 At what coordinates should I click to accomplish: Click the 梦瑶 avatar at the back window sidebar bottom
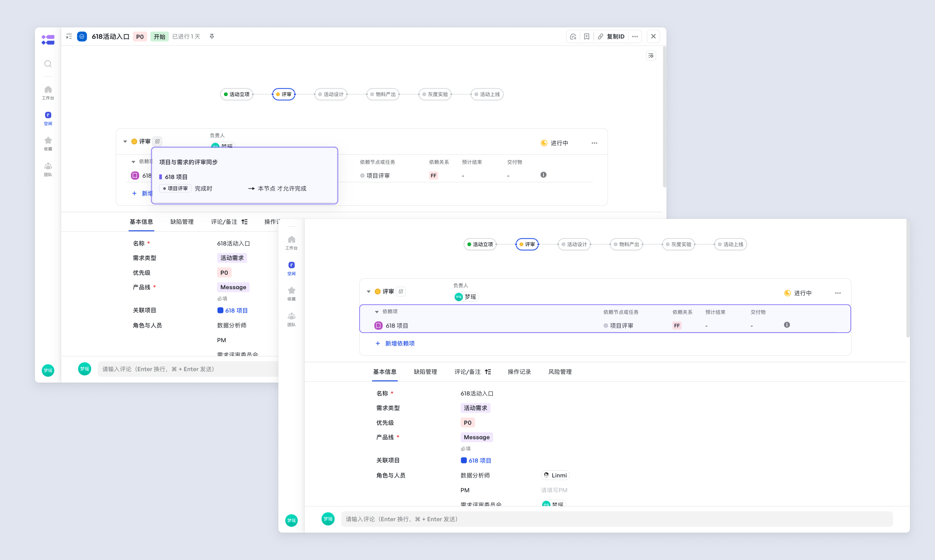48,370
